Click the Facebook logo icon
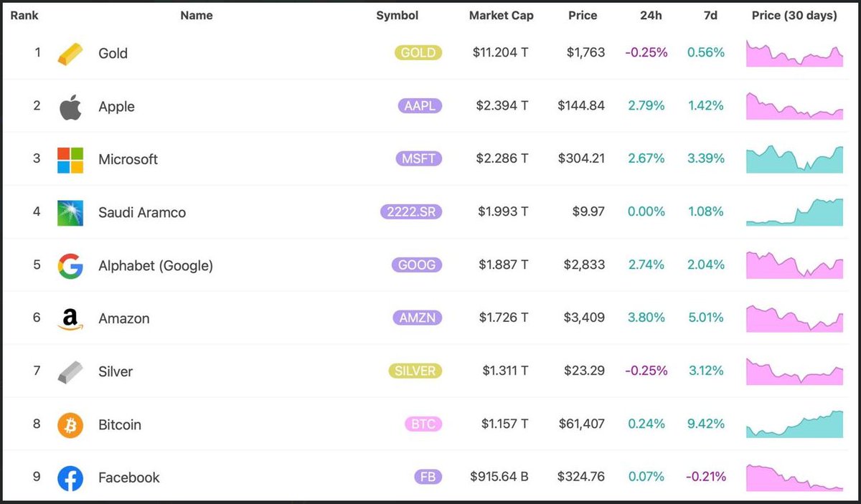The width and height of the screenshot is (861, 504). 70,478
